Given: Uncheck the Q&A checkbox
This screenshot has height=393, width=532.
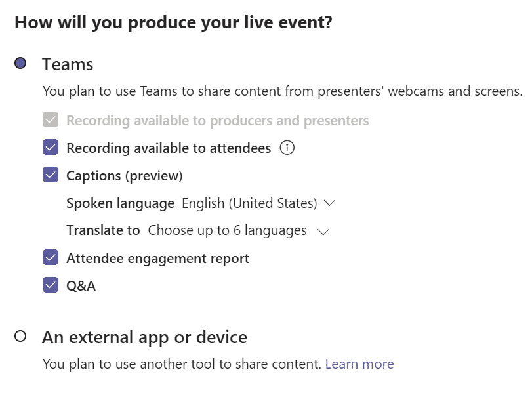Looking at the screenshot, I should point(51,285).
